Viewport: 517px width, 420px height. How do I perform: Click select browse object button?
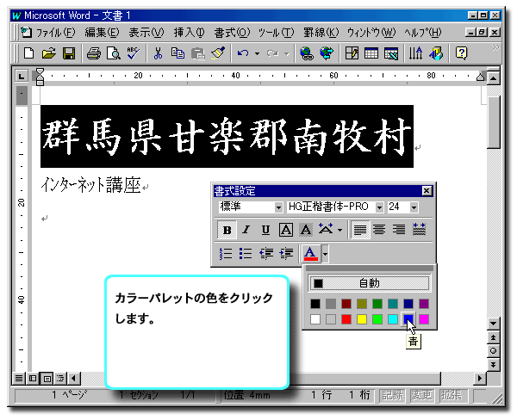(x=493, y=351)
